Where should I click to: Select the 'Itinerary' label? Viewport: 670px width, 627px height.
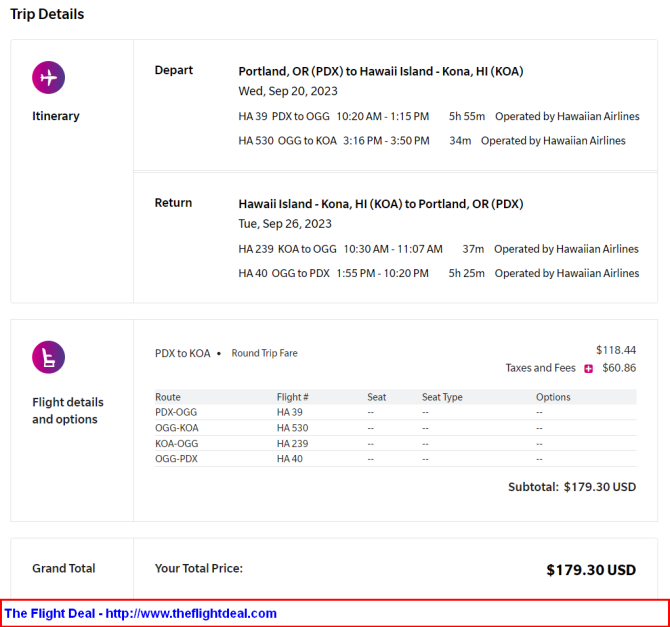56,116
